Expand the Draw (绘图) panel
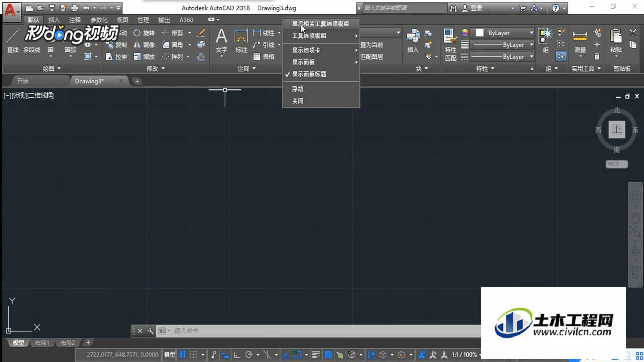644x362 pixels. 52,68
